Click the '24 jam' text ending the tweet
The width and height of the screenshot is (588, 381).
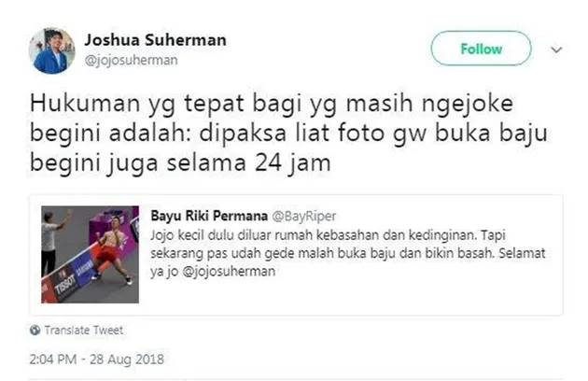[293, 162]
